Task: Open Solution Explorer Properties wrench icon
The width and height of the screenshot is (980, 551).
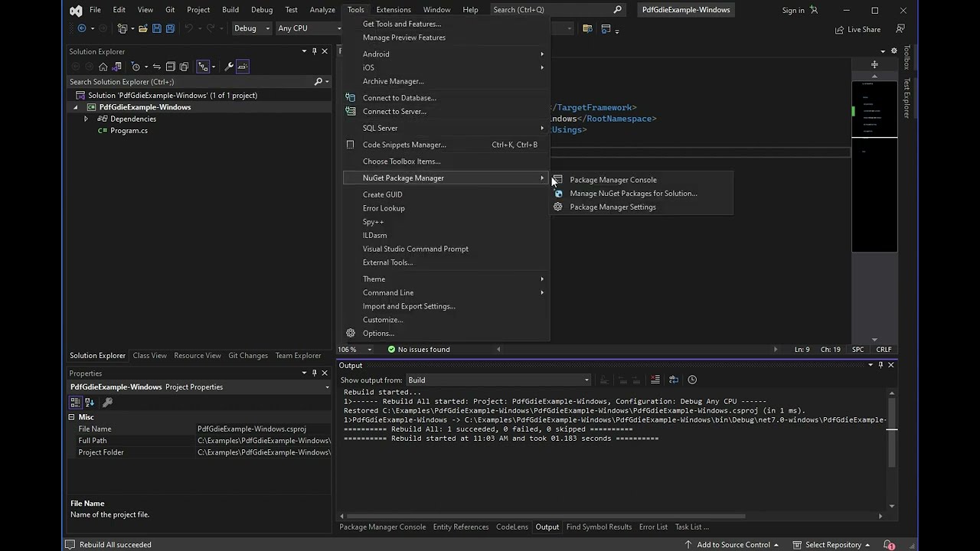Action: pos(229,67)
